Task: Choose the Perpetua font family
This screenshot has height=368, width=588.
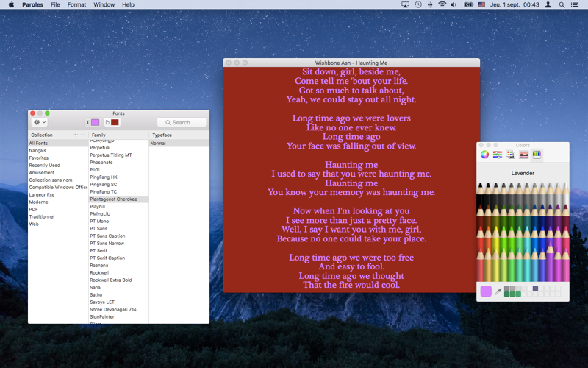Action: click(x=118, y=148)
